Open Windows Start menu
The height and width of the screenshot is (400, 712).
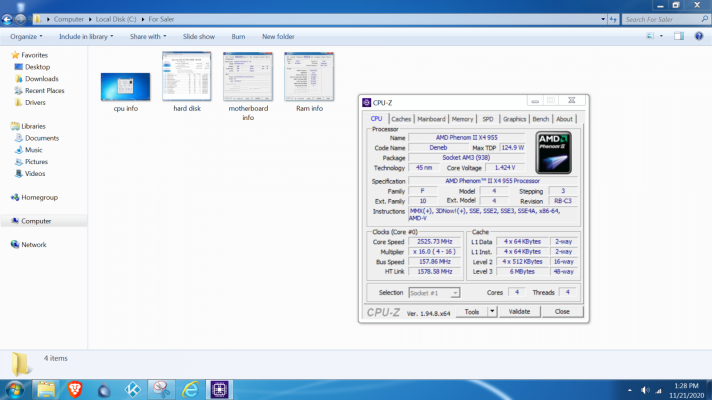[x=15, y=390]
